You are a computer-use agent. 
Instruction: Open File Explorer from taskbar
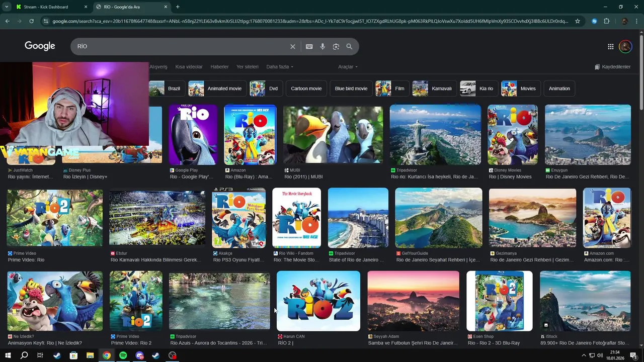click(x=90, y=355)
